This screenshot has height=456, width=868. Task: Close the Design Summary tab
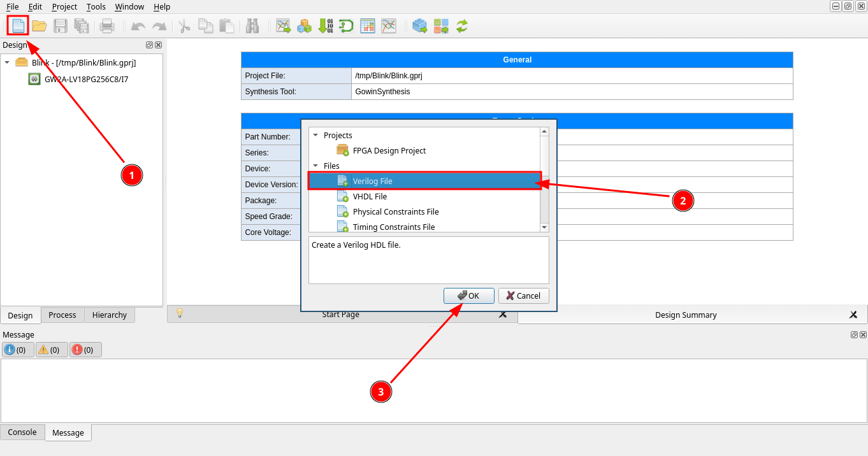pyautogui.click(x=853, y=315)
